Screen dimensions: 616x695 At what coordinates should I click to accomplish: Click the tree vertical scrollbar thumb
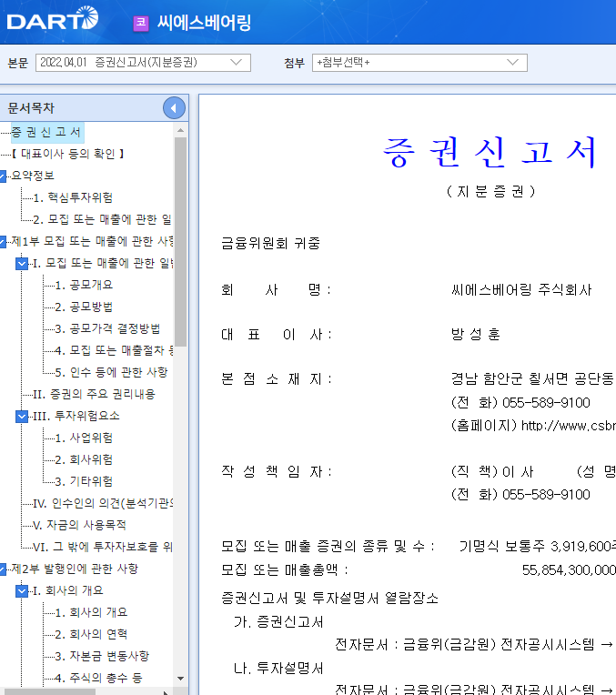click(180, 242)
